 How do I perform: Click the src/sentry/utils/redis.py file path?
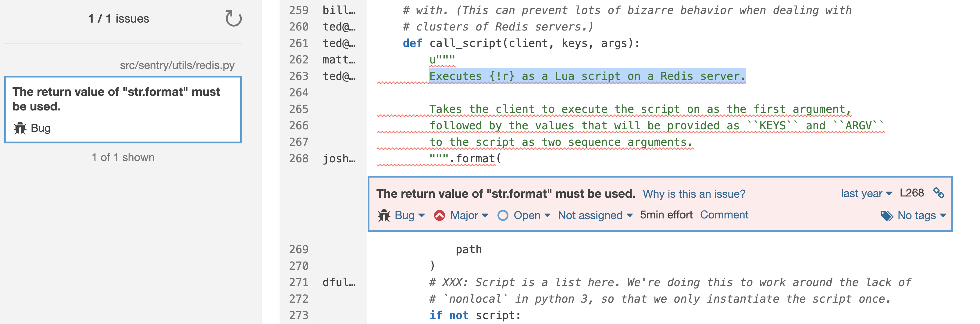[x=177, y=65]
